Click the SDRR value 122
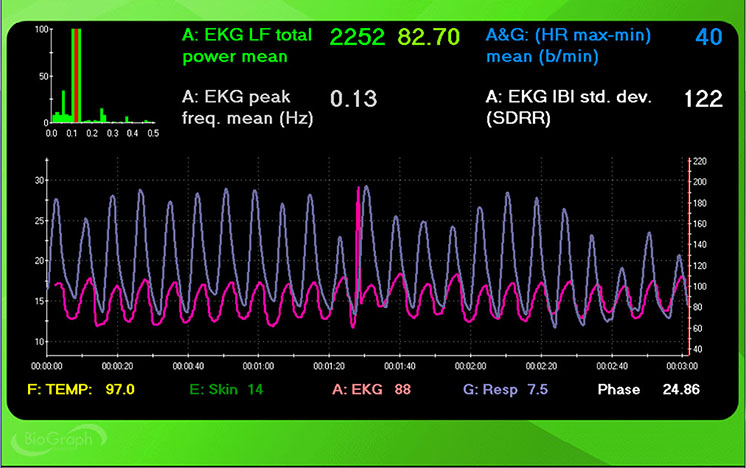The image size is (746, 468). 703,99
